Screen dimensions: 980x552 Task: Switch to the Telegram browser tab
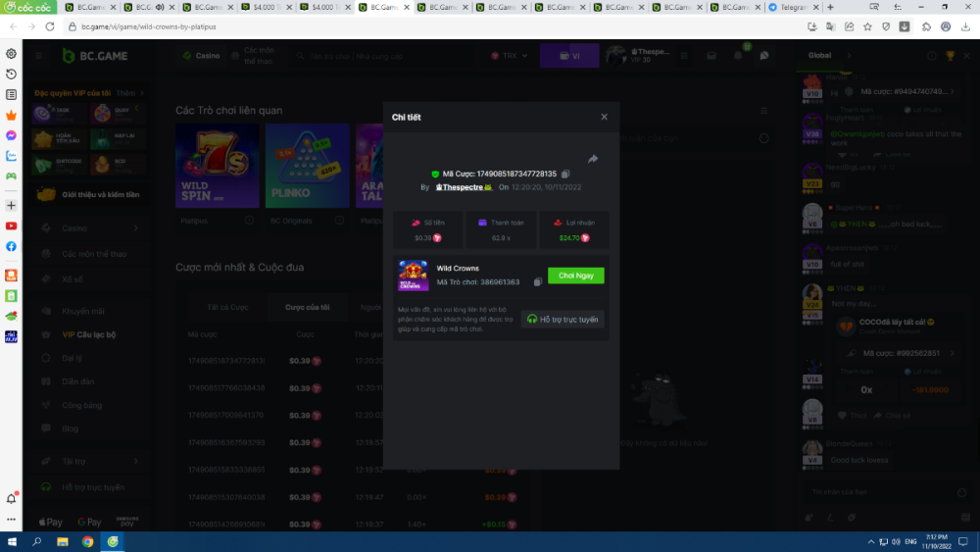coord(790,7)
